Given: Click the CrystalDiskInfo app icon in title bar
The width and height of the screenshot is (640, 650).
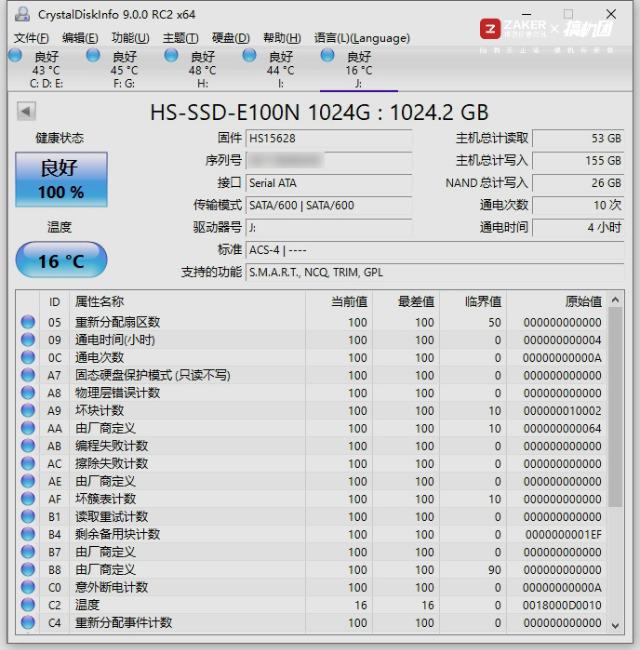Looking at the screenshot, I should tap(22, 14).
